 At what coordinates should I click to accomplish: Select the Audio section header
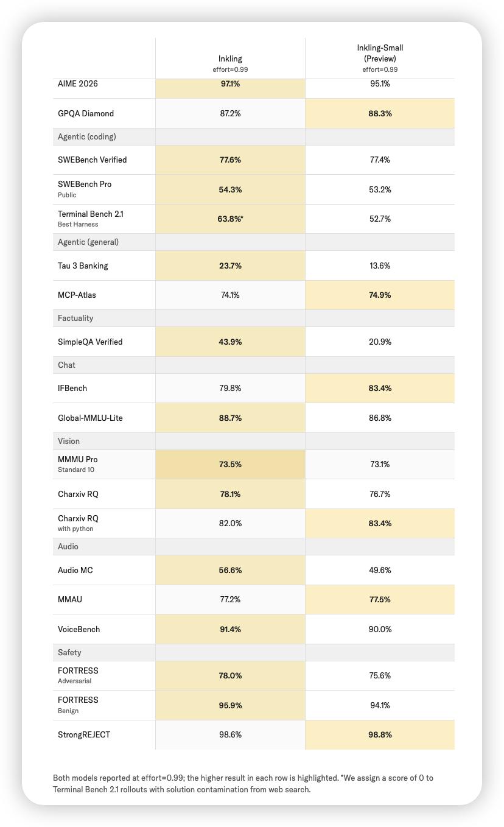[68, 546]
